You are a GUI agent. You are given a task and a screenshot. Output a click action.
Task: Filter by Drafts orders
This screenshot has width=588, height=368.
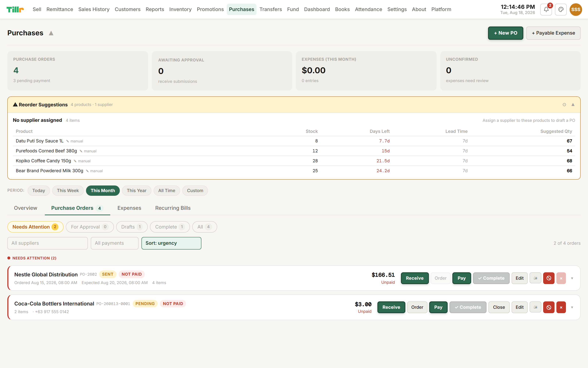point(132,227)
